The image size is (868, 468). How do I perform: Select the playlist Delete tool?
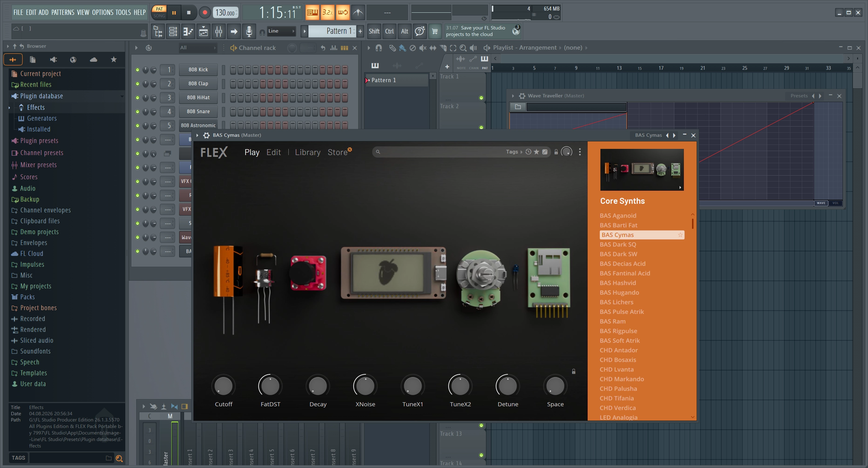pos(413,48)
